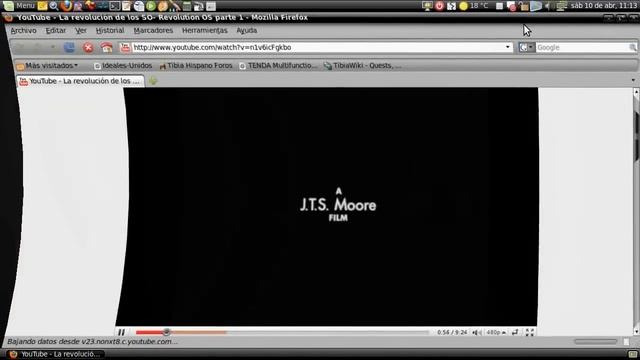Screen dimensions: 640x360
Task: Toggle the player expand size icon
Action: (x=515, y=333)
